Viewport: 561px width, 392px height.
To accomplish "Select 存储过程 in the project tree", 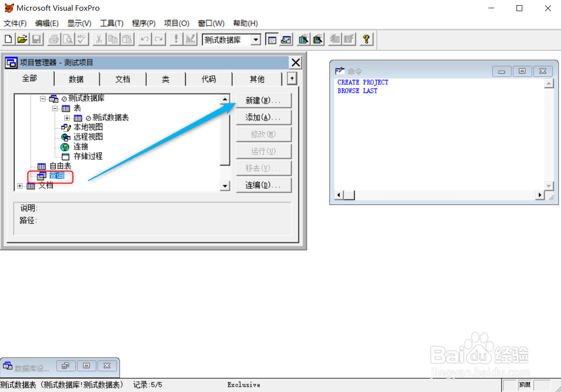I will point(88,156).
